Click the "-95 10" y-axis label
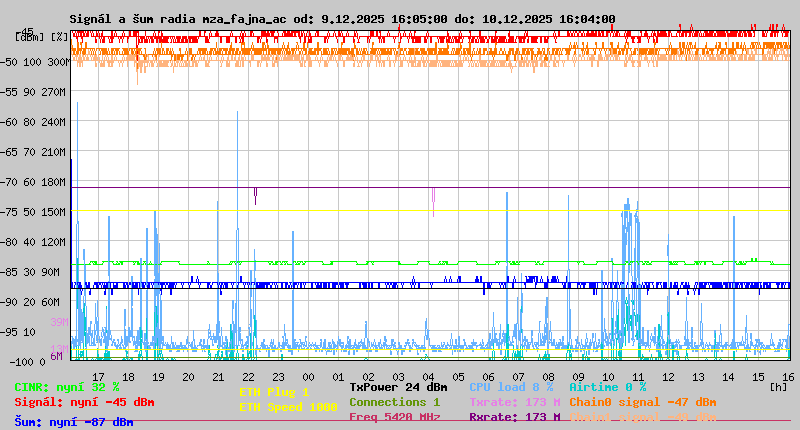 [18, 332]
